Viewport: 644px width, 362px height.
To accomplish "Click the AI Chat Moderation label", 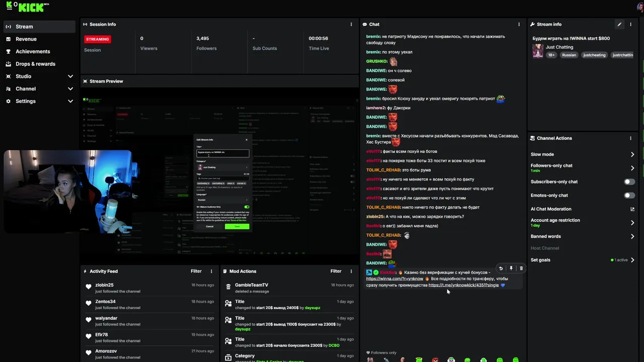I will click(x=551, y=209).
